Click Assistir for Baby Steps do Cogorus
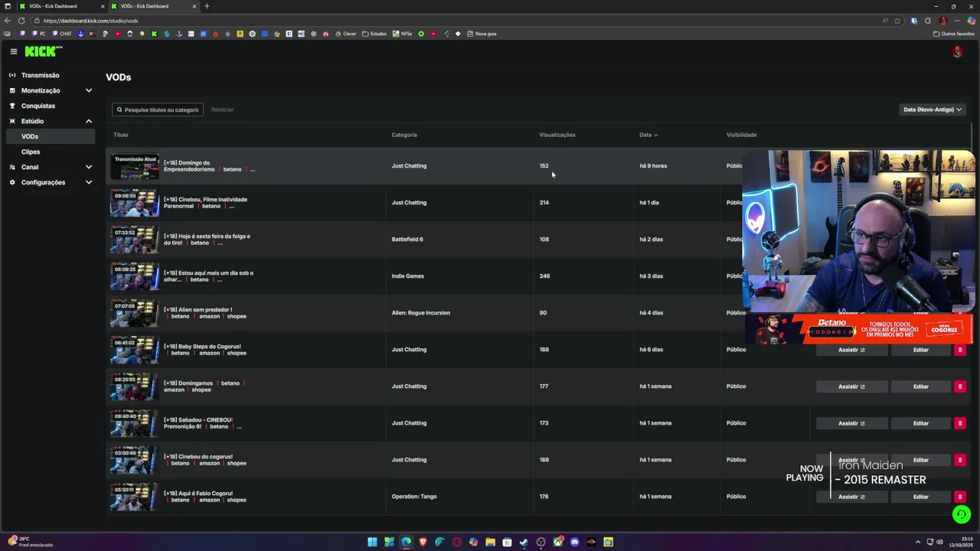 click(x=851, y=350)
